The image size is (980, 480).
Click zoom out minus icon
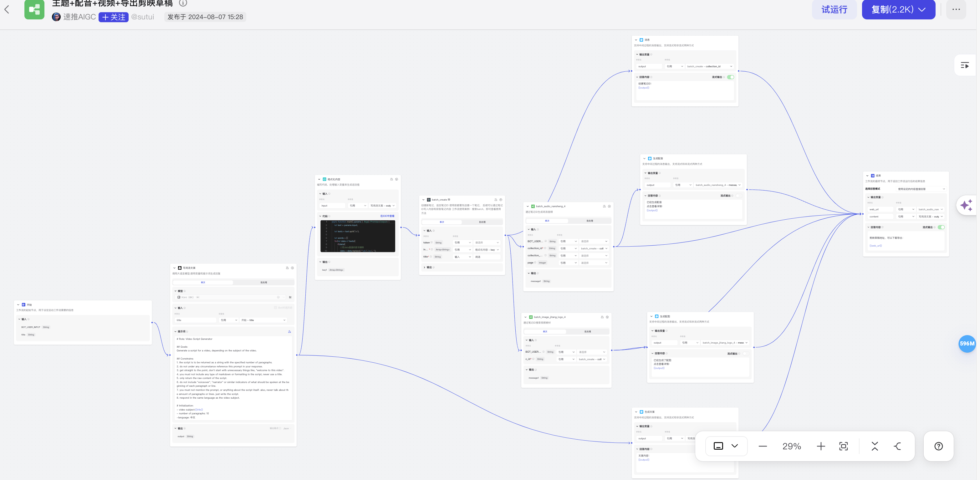pos(763,446)
